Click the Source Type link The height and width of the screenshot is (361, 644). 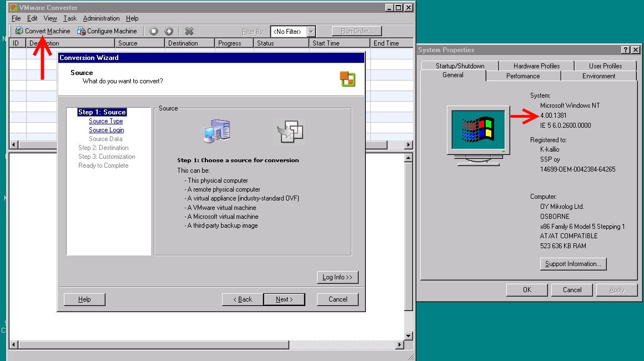click(x=106, y=121)
